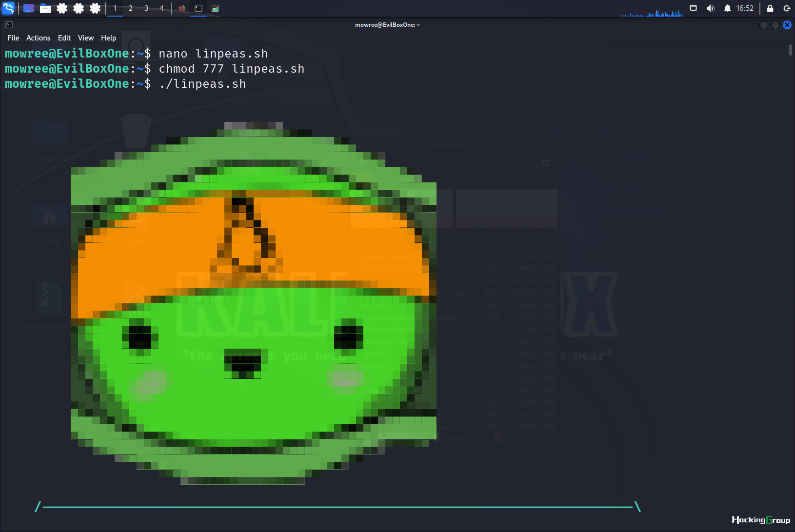Open the View menu
795x532 pixels.
click(86, 38)
